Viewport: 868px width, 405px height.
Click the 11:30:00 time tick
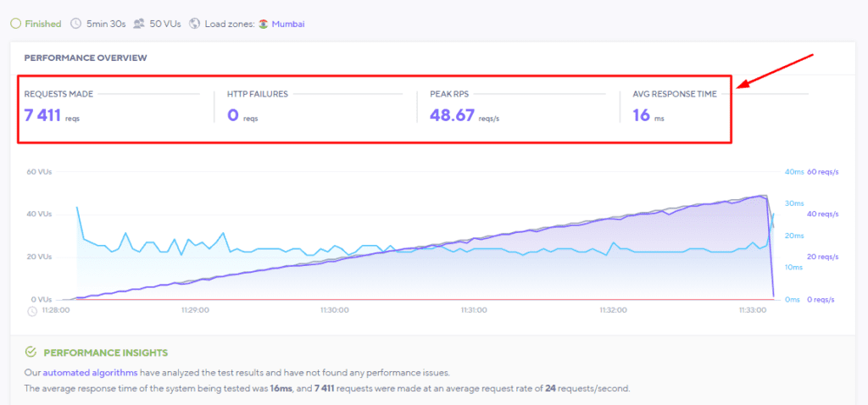pos(334,310)
